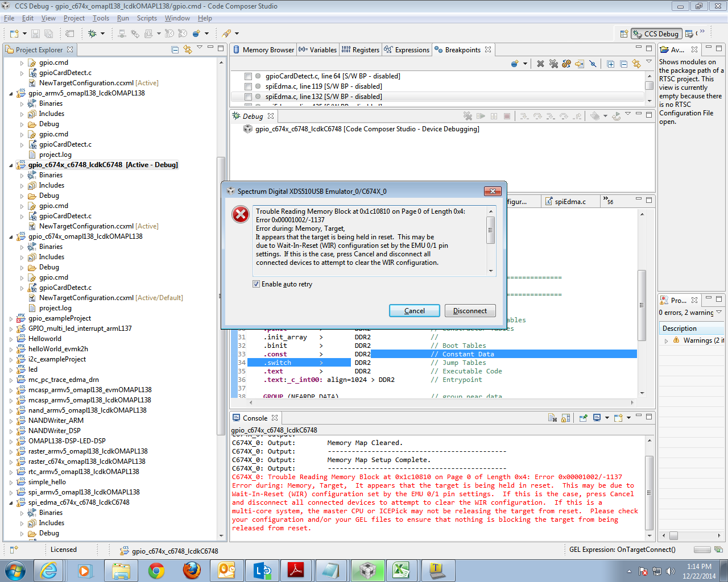The image size is (728, 582).
Task: Select the Device Debugging session in Debug view
Action: 361,129
